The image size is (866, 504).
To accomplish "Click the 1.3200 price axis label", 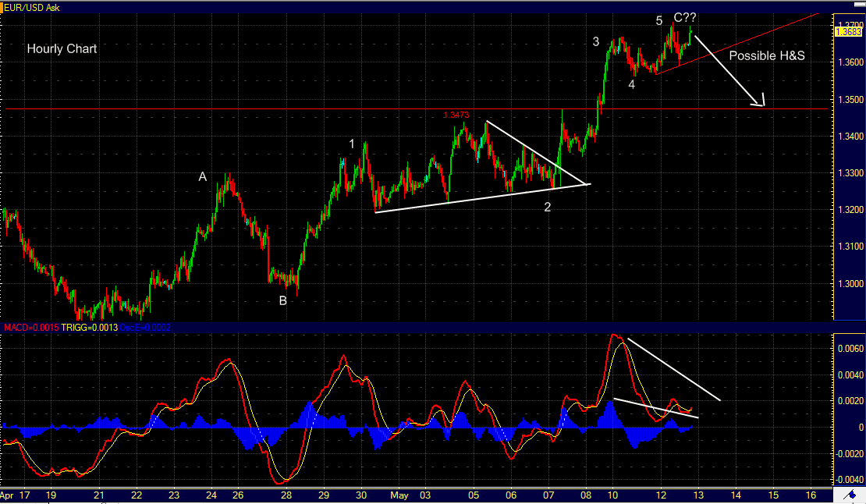I will [x=850, y=210].
